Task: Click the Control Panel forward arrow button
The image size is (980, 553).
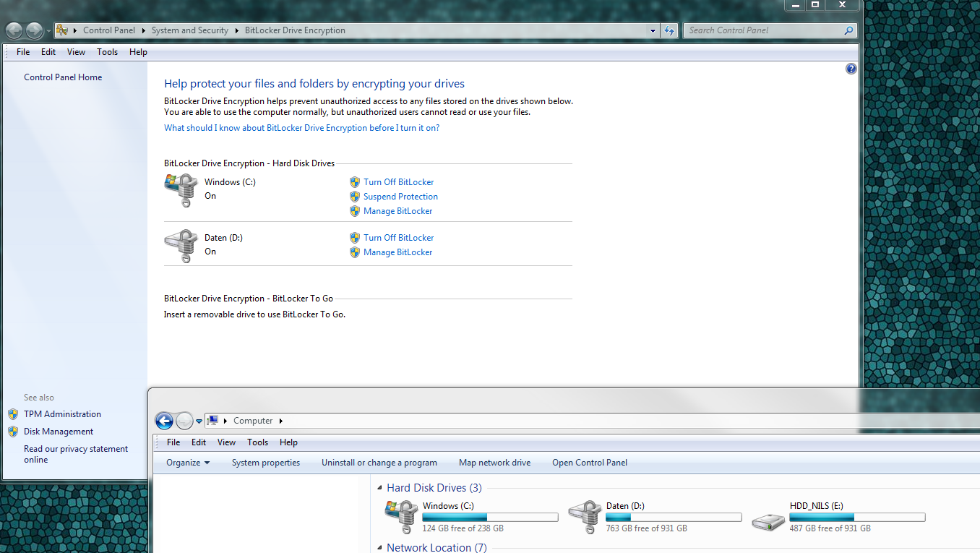Action: [x=34, y=30]
